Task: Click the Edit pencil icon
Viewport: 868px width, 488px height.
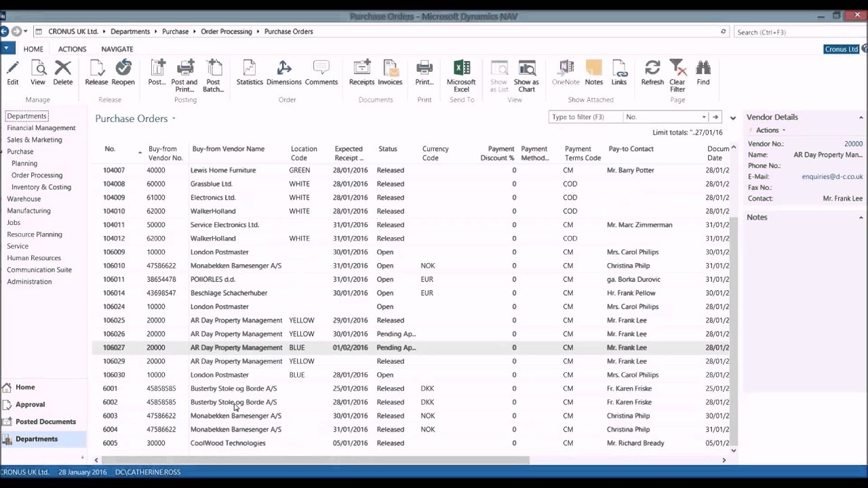Action: [x=12, y=73]
